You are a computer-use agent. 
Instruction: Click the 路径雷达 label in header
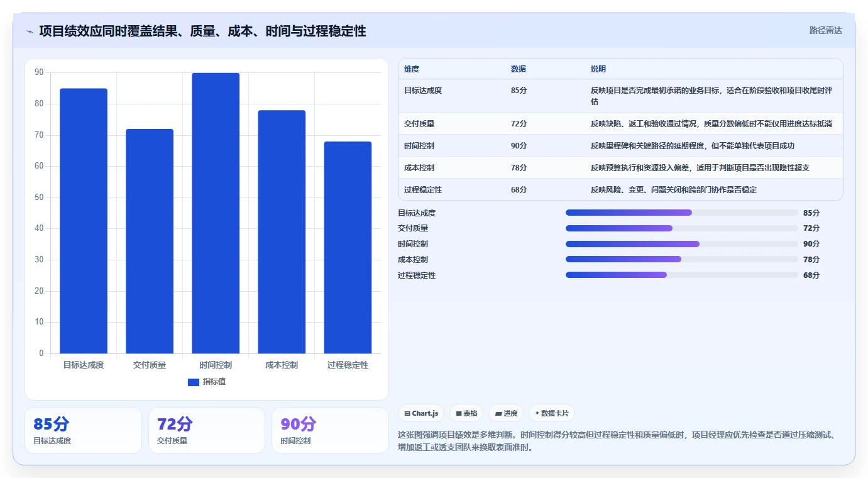825,30
